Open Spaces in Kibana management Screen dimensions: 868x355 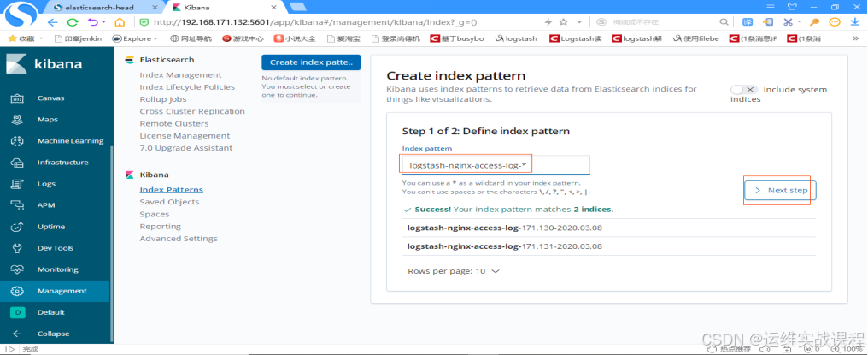tap(155, 214)
